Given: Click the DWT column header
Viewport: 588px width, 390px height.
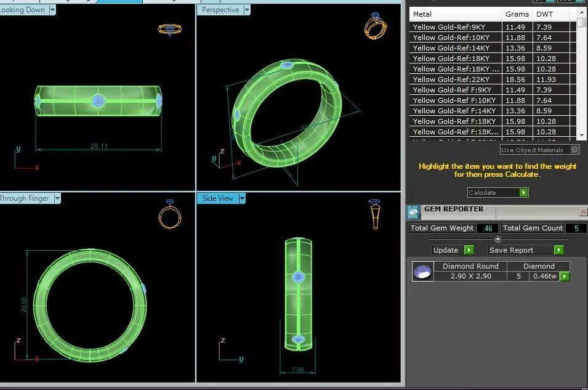Looking at the screenshot, I should pyautogui.click(x=551, y=14).
